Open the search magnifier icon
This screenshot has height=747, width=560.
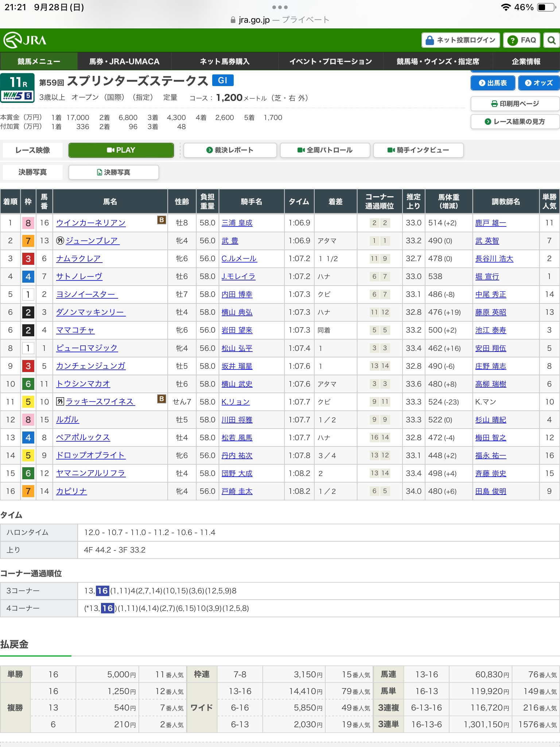(x=551, y=40)
